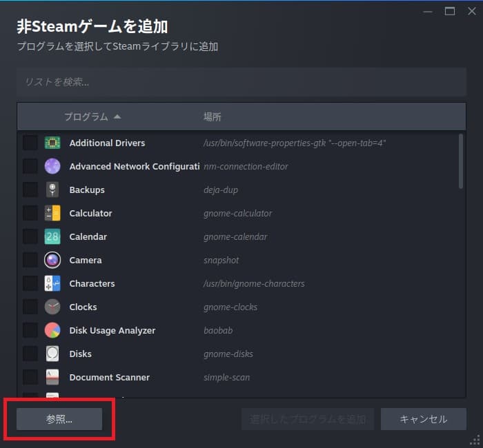Select the Additional Drivers program name
The height and width of the screenshot is (448, 483).
[x=107, y=143]
